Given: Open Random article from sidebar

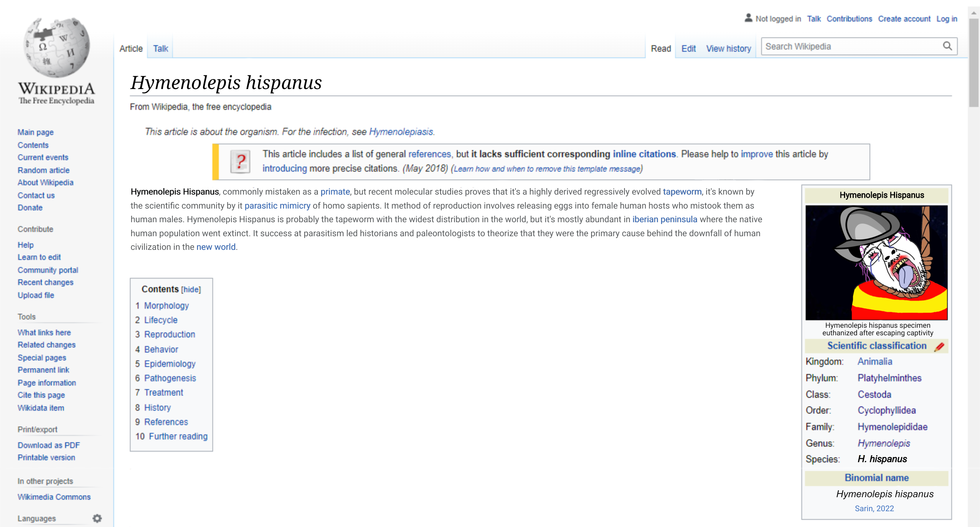Looking at the screenshot, I should [x=43, y=170].
